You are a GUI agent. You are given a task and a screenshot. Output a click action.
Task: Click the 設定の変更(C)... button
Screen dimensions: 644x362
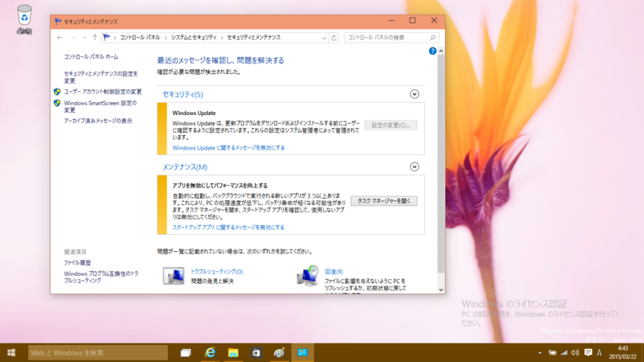point(390,125)
